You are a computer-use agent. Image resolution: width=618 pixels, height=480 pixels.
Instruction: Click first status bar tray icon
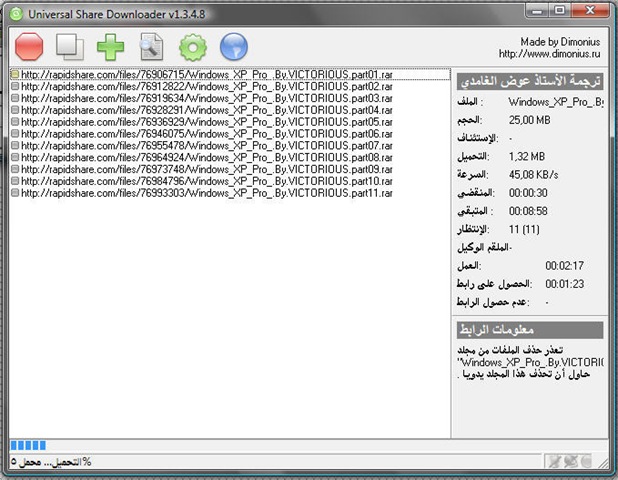point(555,461)
